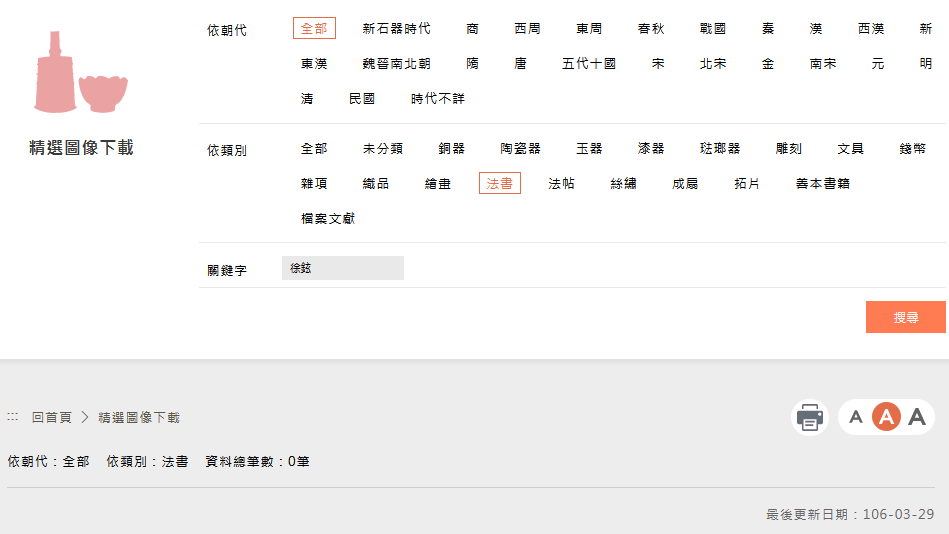Image resolution: width=949 pixels, height=534 pixels.
Task: Select category 絲繡
Action: (623, 183)
